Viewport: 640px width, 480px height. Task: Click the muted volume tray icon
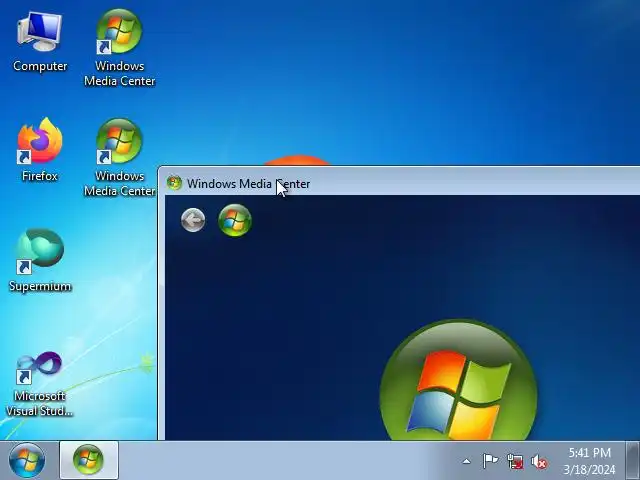[539, 462]
